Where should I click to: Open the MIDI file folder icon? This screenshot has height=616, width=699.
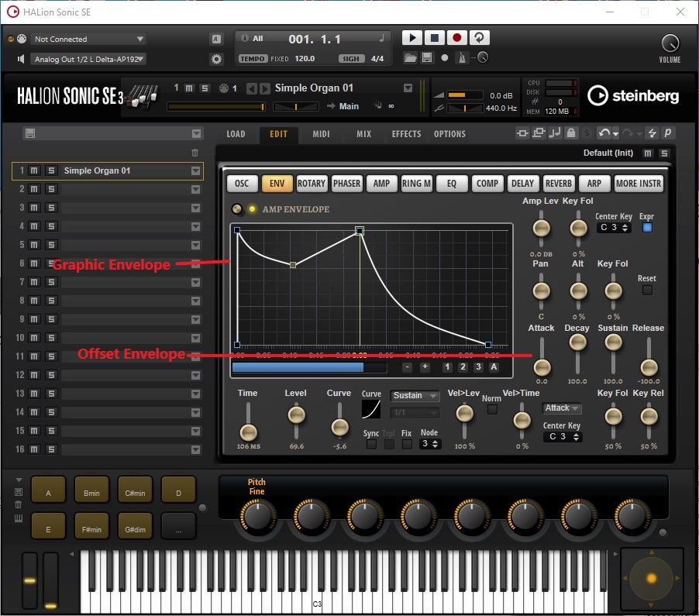[x=410, y=58]
